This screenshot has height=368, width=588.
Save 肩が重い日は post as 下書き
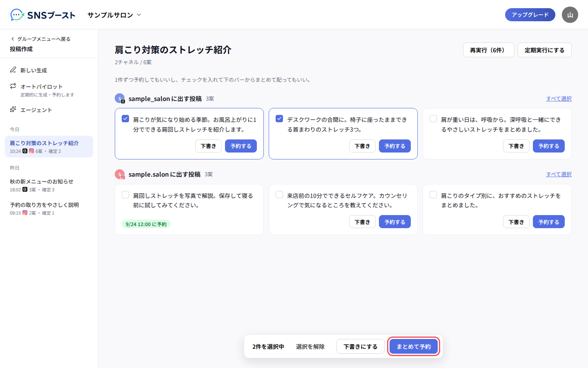click(x=516, y=146)
